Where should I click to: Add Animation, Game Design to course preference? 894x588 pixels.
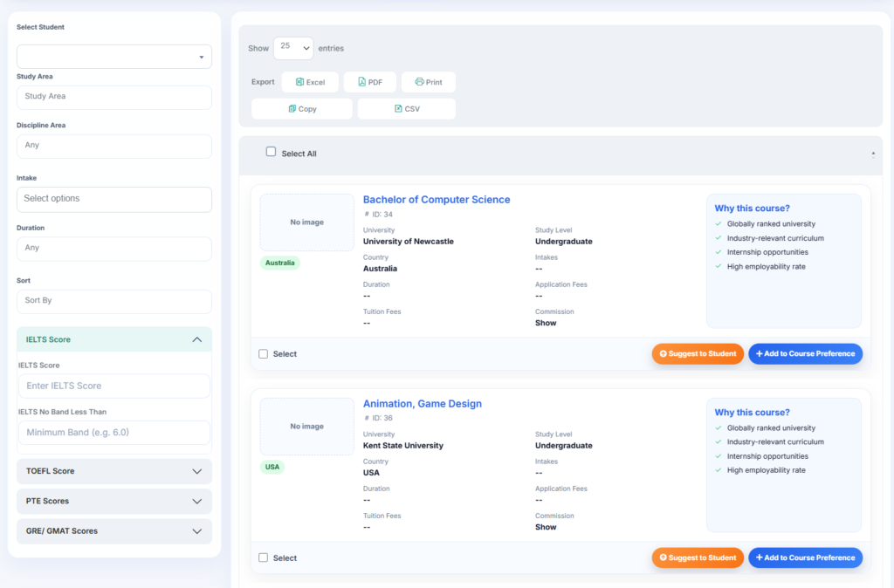[x=805, y=557]
